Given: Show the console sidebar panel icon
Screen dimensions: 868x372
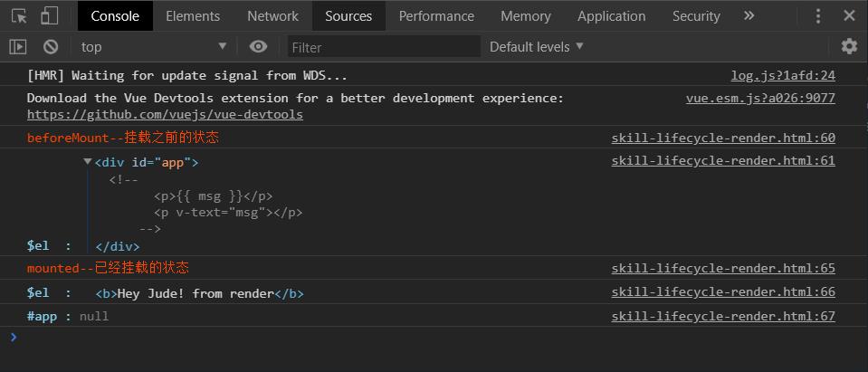Looking at the screenshot, I should 18,46.
